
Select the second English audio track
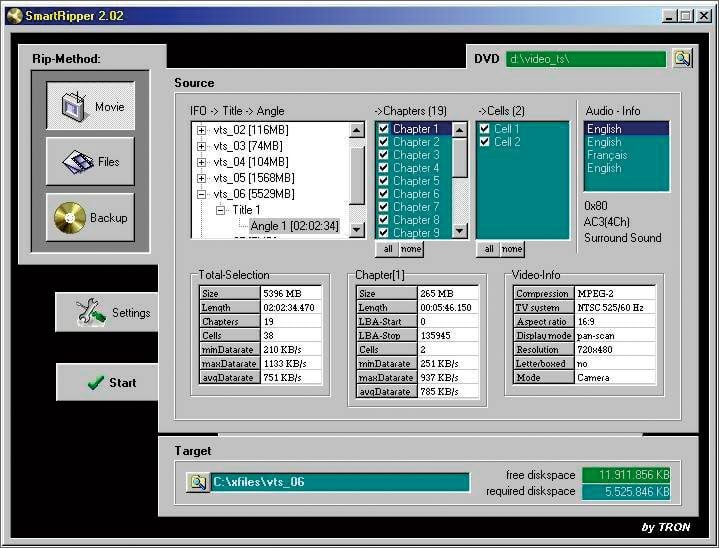626,142
